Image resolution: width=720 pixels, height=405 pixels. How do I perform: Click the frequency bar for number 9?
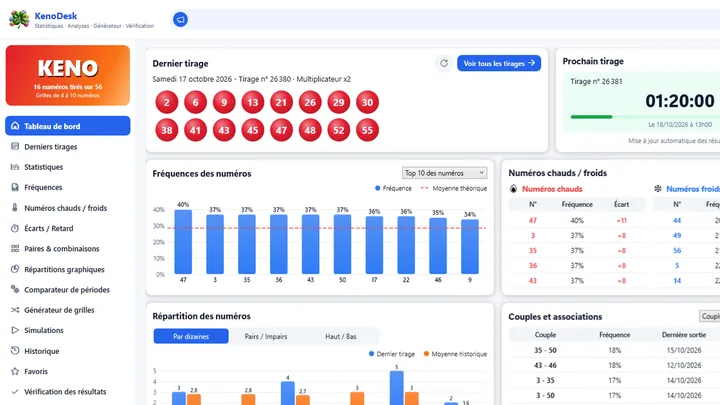coord(470,247)
